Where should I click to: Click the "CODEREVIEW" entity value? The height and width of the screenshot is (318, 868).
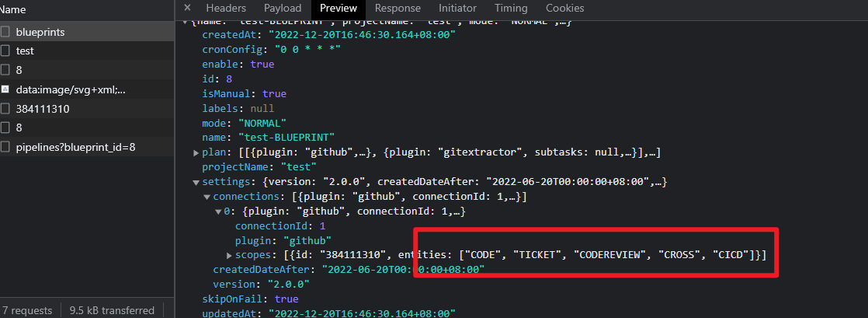[x=611, y=255]
